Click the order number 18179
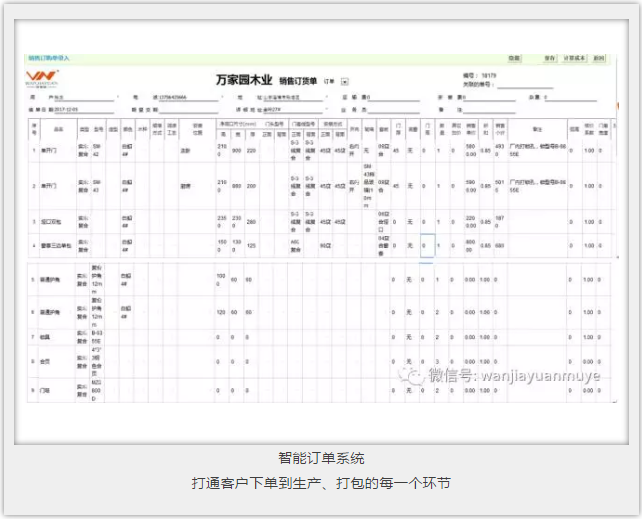 (488, 76)
